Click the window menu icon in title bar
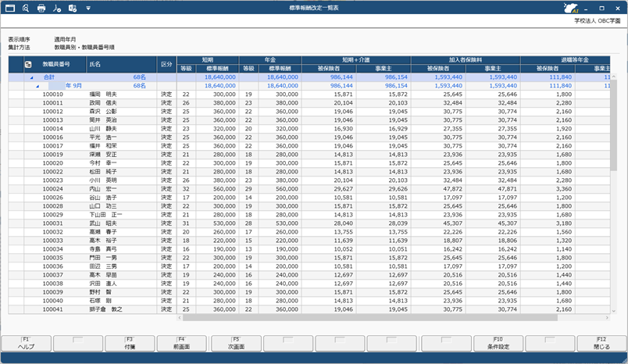 pyautogui.click(x=11, y=8)
